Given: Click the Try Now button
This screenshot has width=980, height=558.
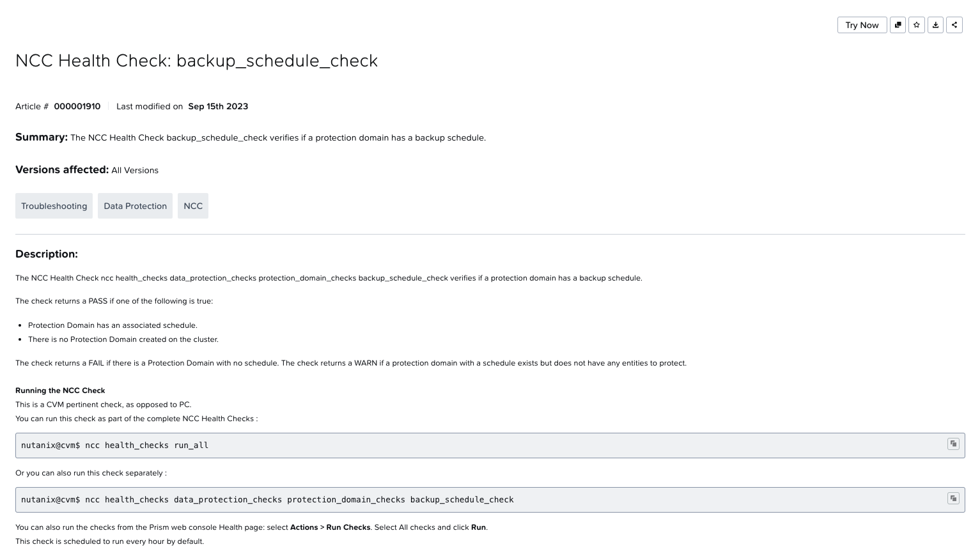Looking at the screenshot, I should tap(862, 25).
